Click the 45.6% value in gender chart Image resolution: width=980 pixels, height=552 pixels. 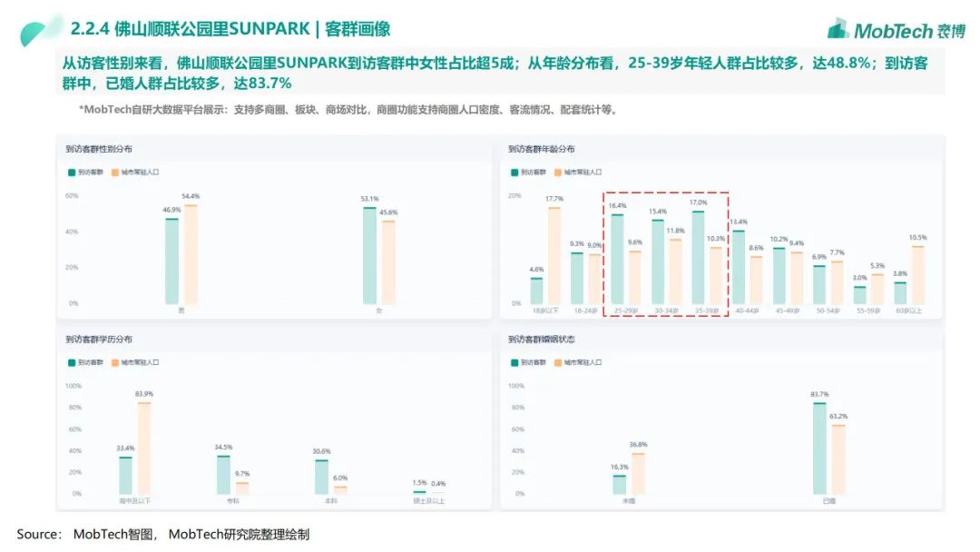(x=388, y=212)
